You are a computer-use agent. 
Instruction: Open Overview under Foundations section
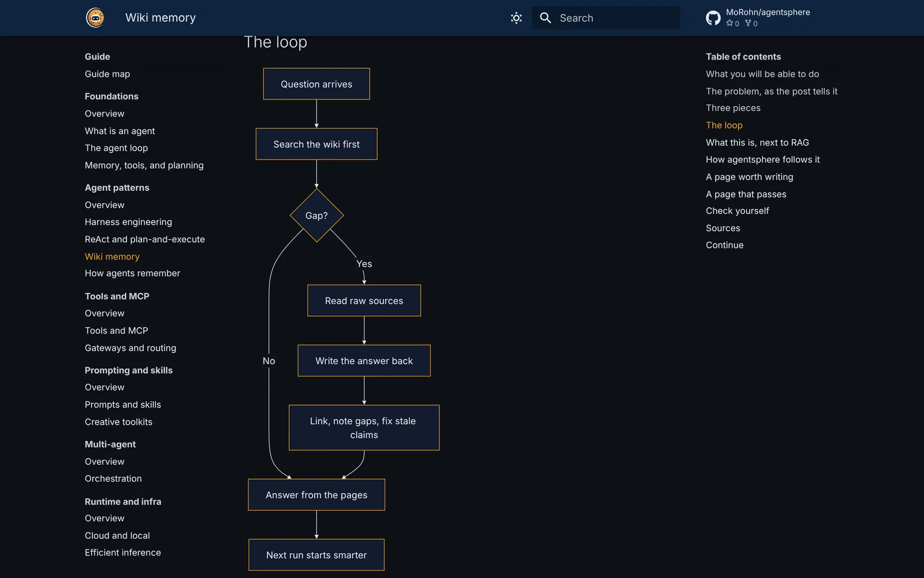coord(105,114)
